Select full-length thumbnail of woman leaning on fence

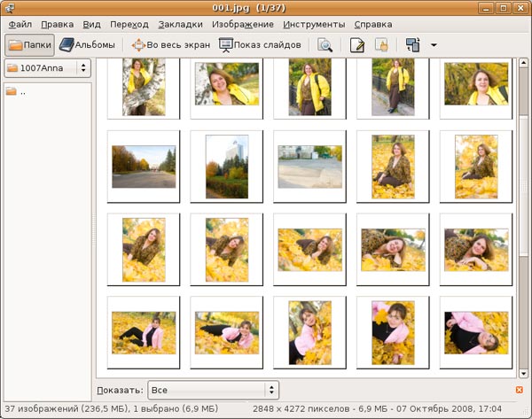[x=393, y=88]
